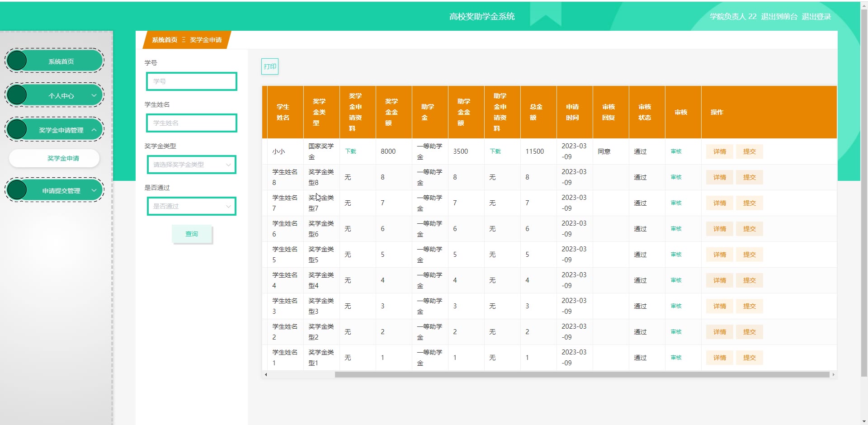The image size is (868, 425).
Task: Click 提交 for 学生姓名6
Action: pyautogui.click(x=750, y=229)
